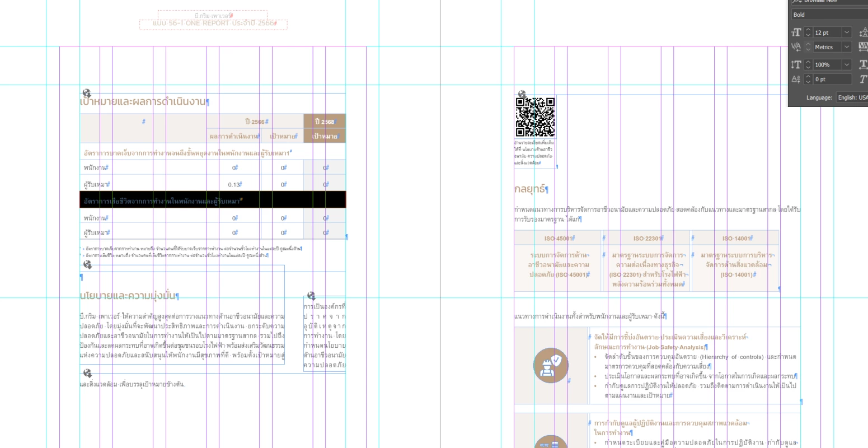This screenshot has height=448, width=868.
Task: Click the ผลการดำเนินงาน column header
Action: (x=234, y=136)
